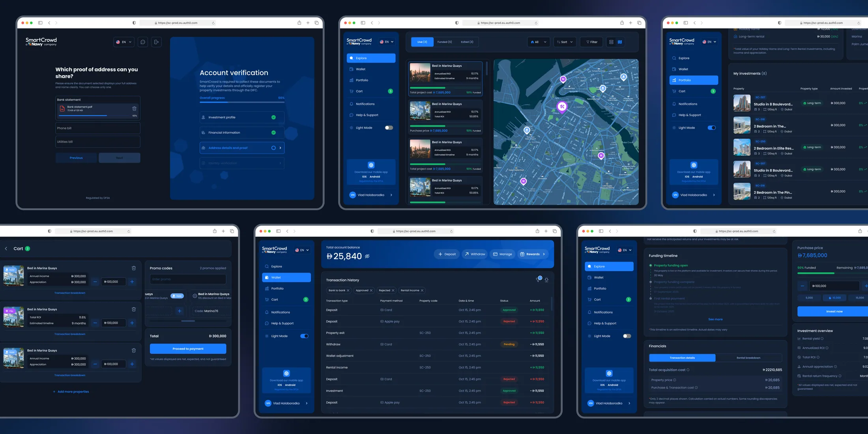
Task: Open the chat icon in Account verification window header
Action: (x=143, y=42)
